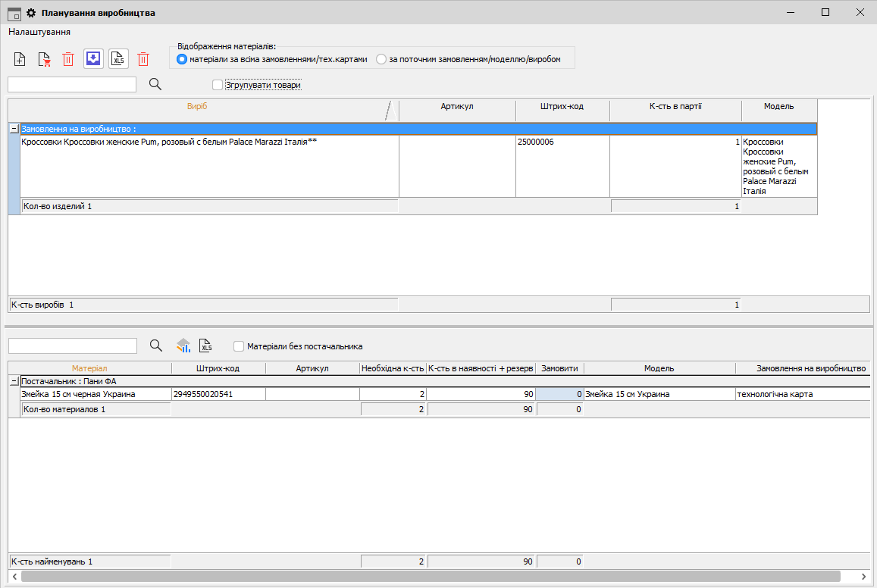Export products to XLS in top toolbar
This screenshot has width=877, height=588.
click(x=118, y=59)
